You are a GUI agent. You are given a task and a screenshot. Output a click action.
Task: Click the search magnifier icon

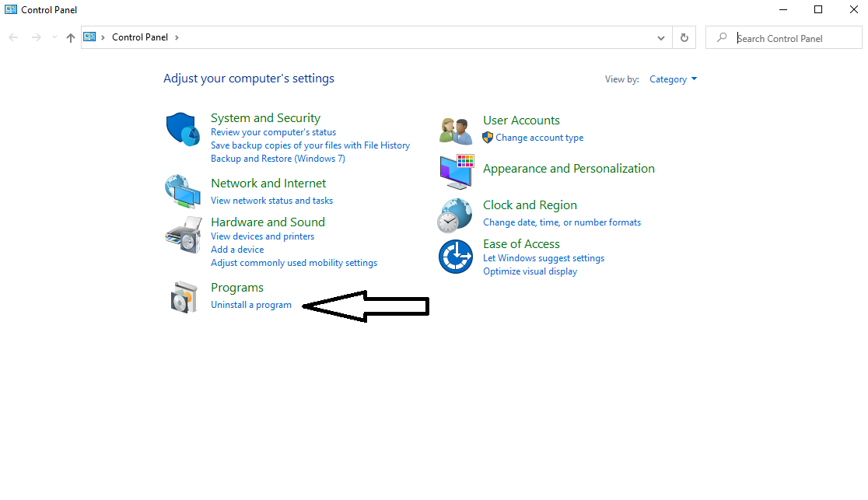coord(722,37)
